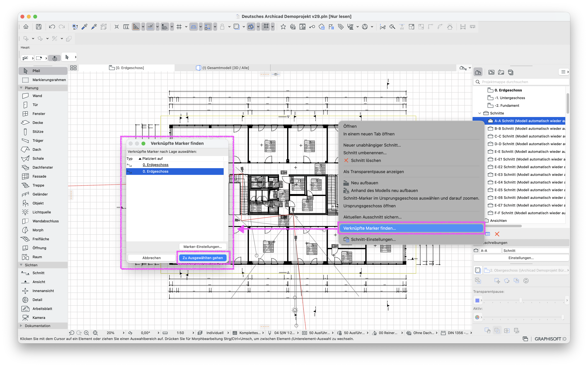Click the red X delete icon in navigator
Image resolution: width=588 pixels, height=367 pixels.
coord(497,234)
